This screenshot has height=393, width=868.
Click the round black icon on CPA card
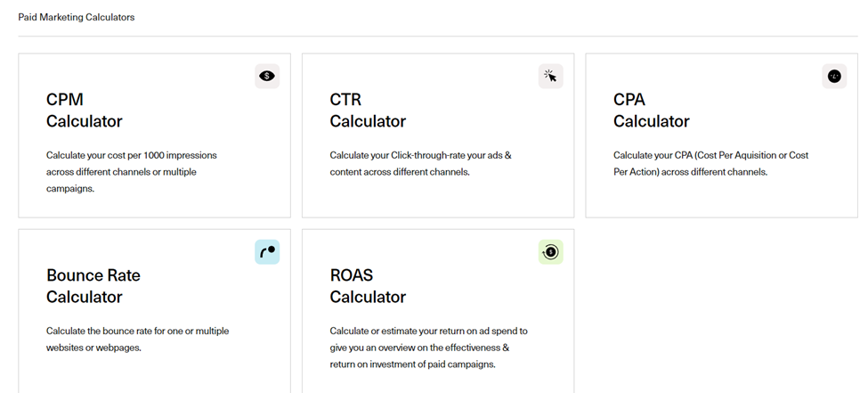pos(834,77)
